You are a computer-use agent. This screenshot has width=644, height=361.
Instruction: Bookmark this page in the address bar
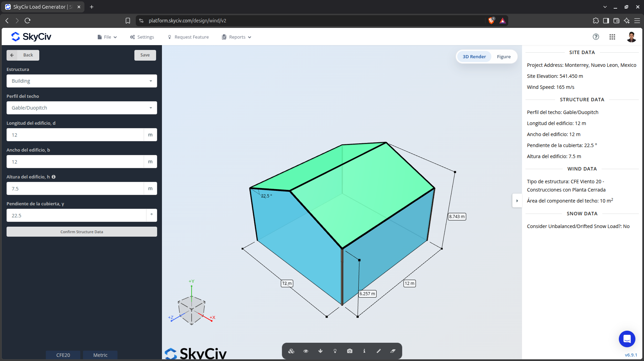pos(128,21)
